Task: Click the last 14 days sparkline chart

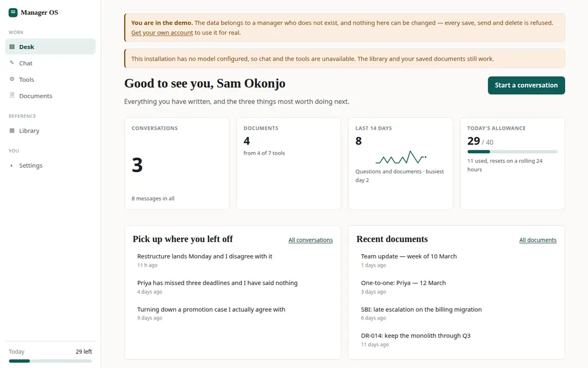Action: point(401,158)
